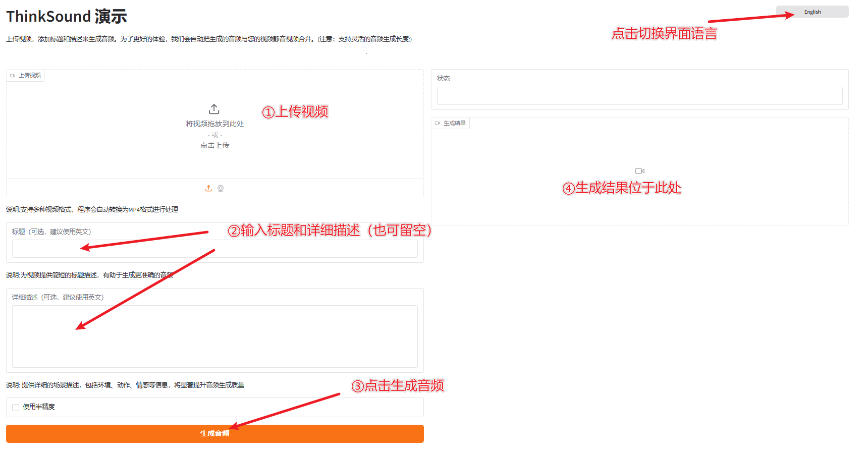Click the 标题 (可选, 建议使用英文) label

[x=51, y=232]
